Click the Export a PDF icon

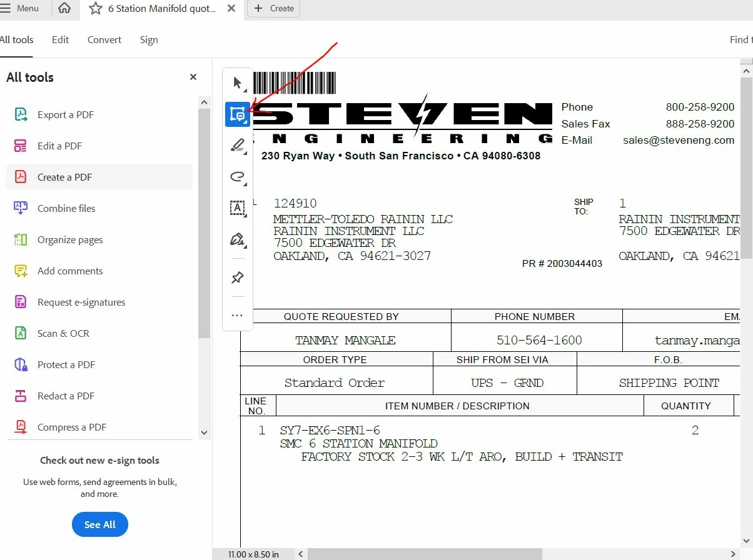21,114
